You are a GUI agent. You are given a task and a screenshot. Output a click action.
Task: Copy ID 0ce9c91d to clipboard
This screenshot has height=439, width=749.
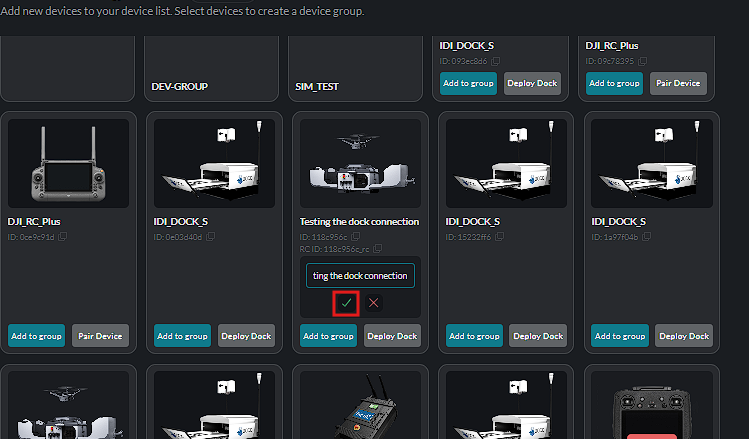click(63, 236)
